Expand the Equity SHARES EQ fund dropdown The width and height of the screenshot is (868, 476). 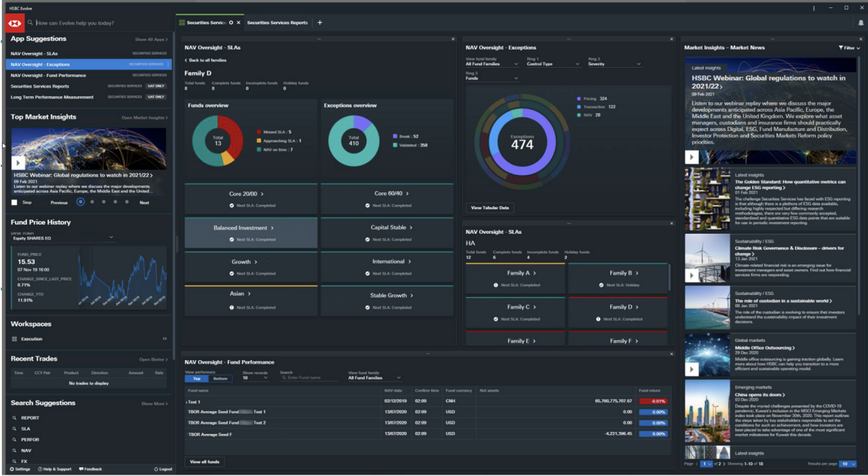[111, 237]
